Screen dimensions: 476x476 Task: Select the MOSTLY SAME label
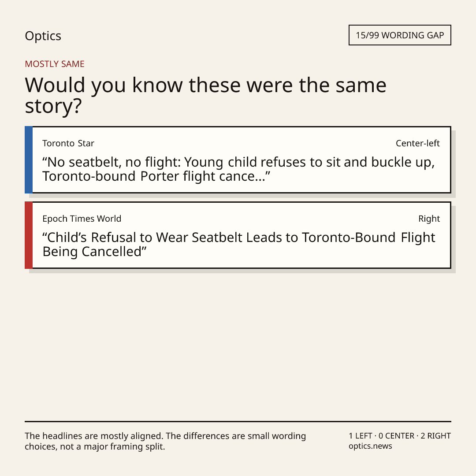tap(55, 64)
